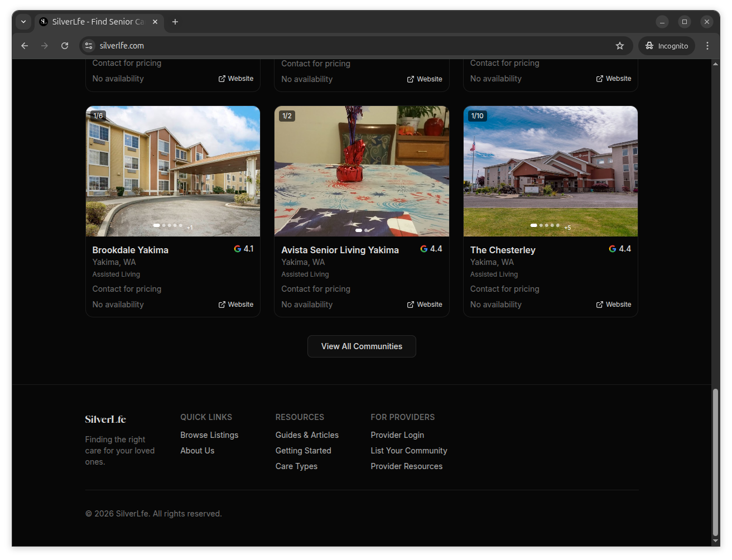The image size is (732, 560).
Task: Open Chrome three-dot menu
Action: click(x=707, y=46)
